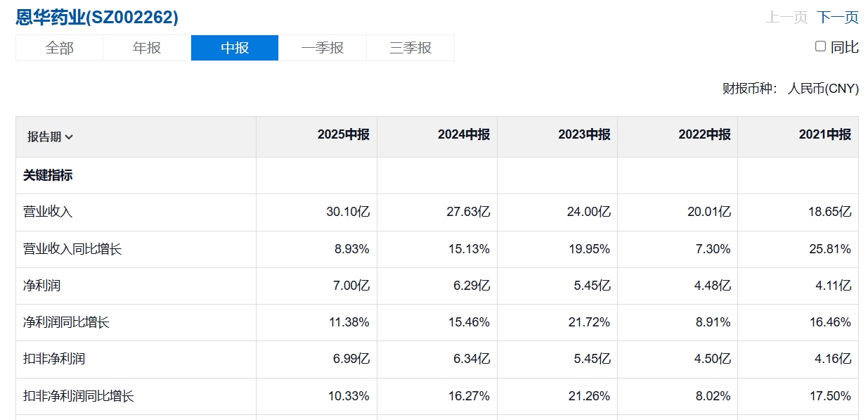
Task: Open the 三季报 tab
Action: pos(410,48)
